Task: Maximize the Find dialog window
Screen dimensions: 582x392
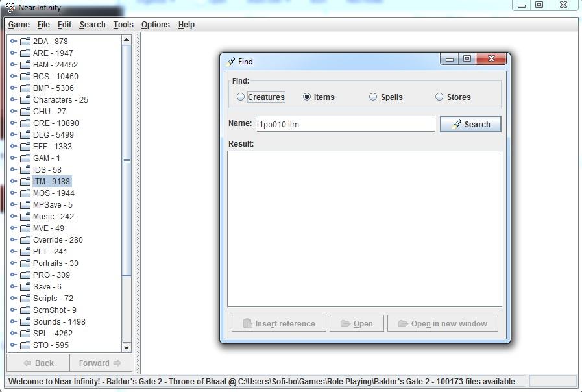Action: click(467, 58)
